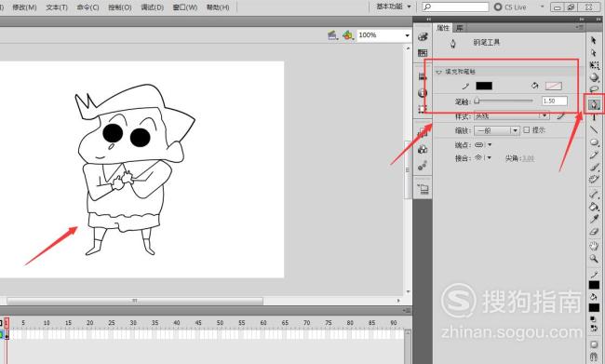Click the edit stroke style pencil icon
Screen dimensions: 605x364
click(x=561, y=115)
